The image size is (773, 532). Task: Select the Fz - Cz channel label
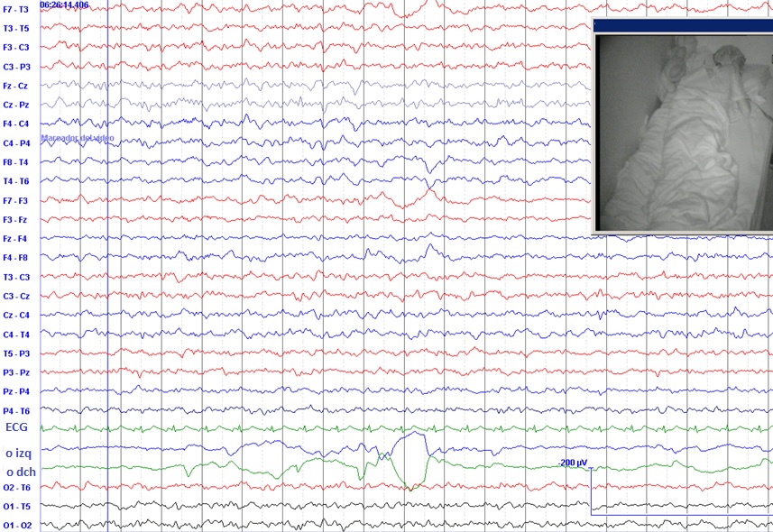pyautogui.click(x=15, y=86)
